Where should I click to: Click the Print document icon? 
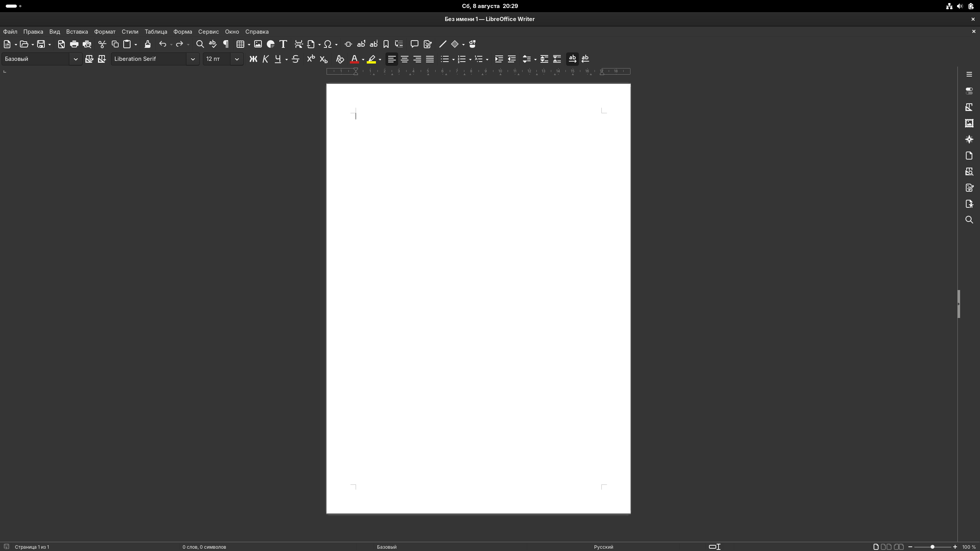click(74, 44)
